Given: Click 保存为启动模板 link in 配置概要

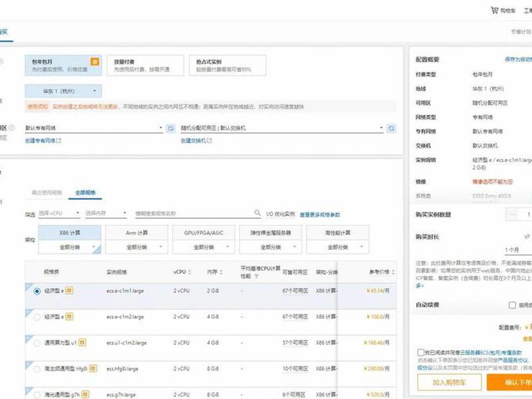Looking at the screenshot, I should [x=518, y=59].
